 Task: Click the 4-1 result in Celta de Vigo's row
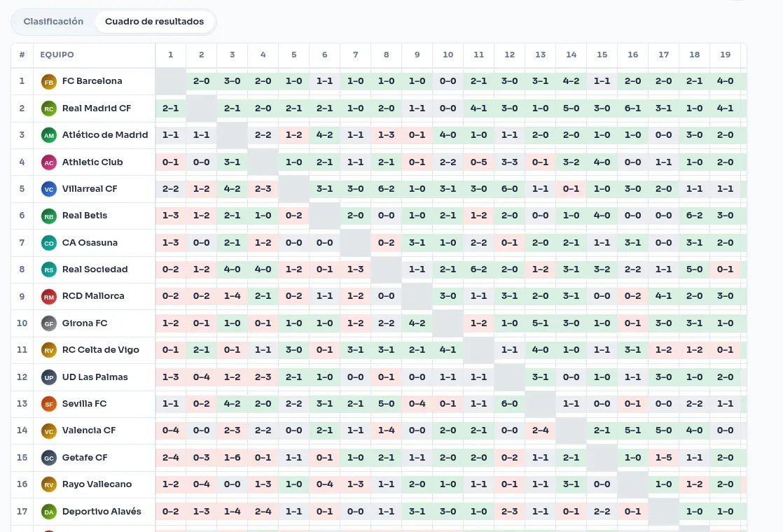448,350
